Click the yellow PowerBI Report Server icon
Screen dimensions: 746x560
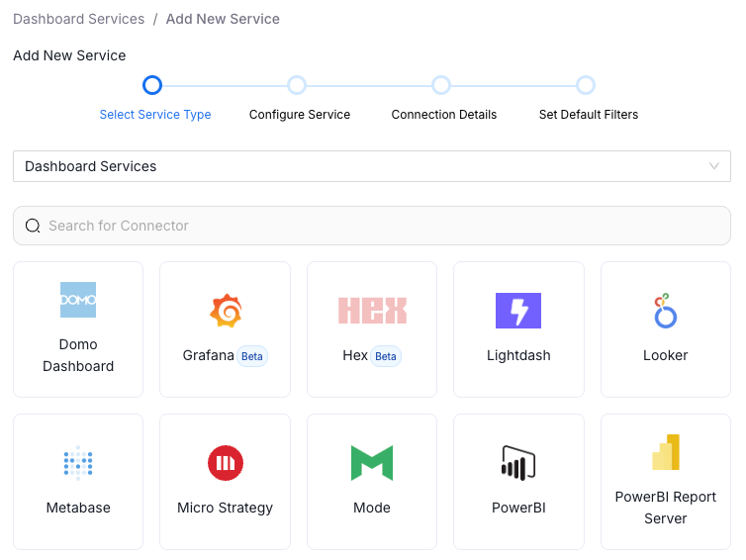pos(666,452)
